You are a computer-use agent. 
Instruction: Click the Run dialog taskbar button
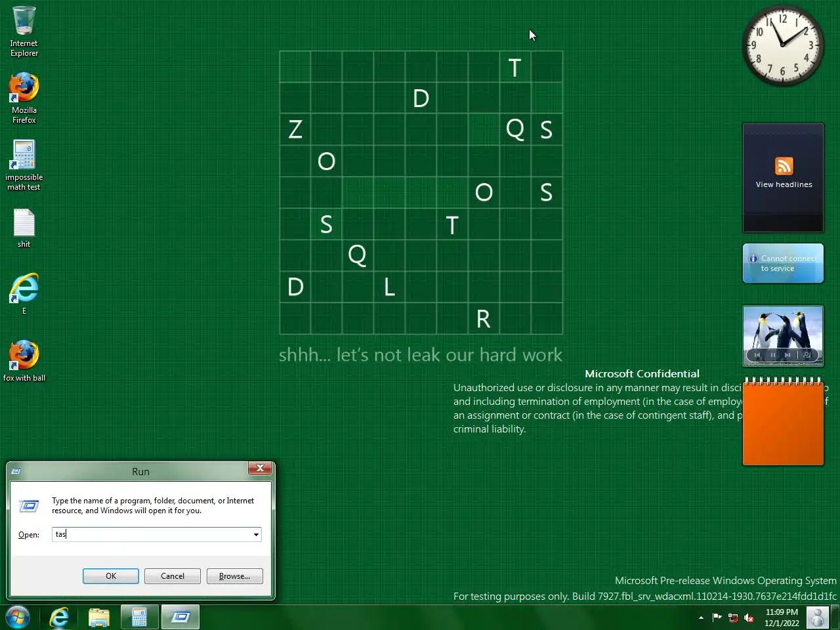(180, 617)
